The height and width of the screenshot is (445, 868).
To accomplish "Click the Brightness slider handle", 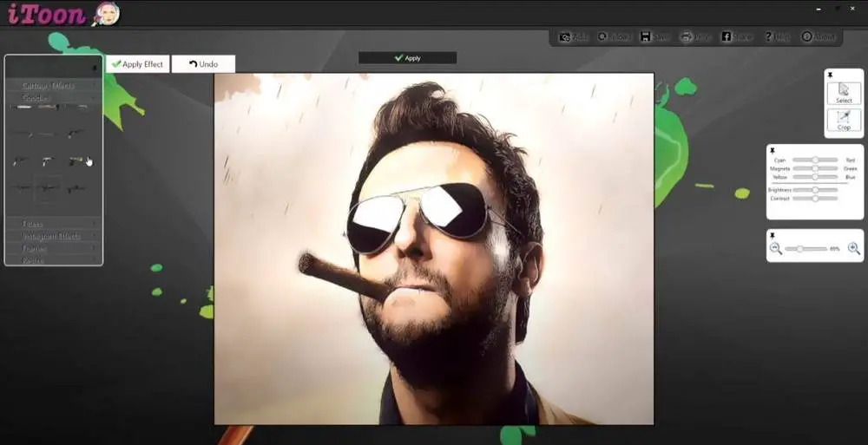I will coord(814,190).
